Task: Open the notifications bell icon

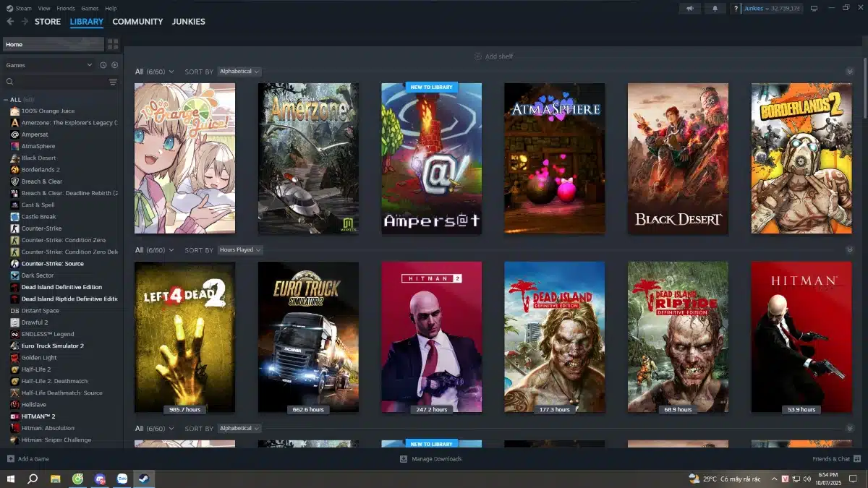Action: [715, 9]
